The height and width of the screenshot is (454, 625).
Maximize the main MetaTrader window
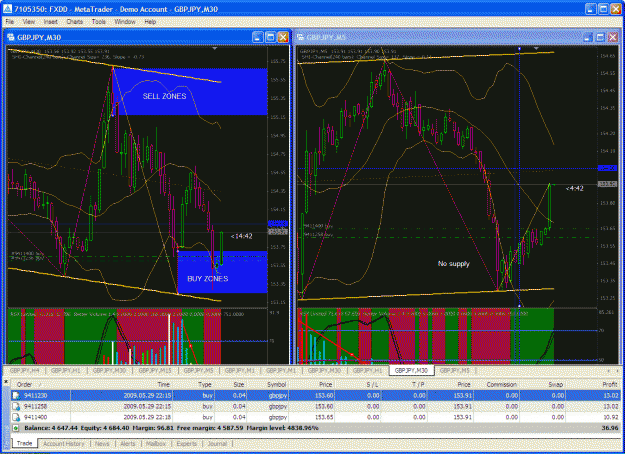point(603,9)
